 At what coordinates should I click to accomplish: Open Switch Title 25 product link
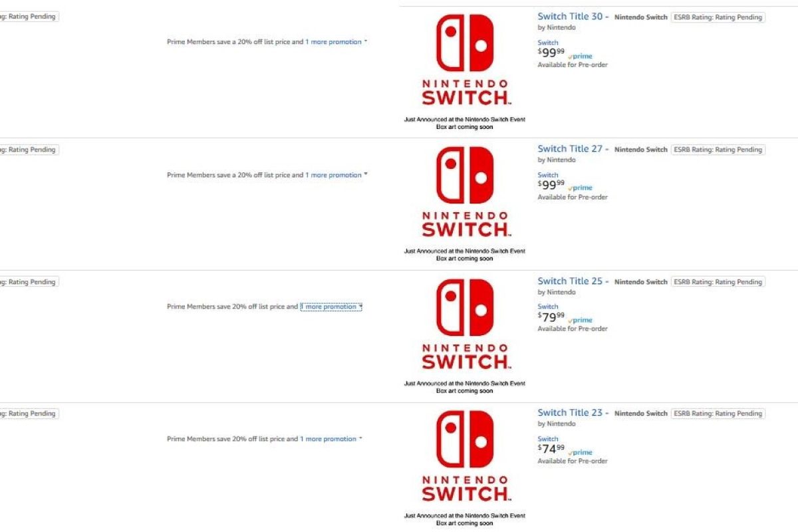point(573,281)
